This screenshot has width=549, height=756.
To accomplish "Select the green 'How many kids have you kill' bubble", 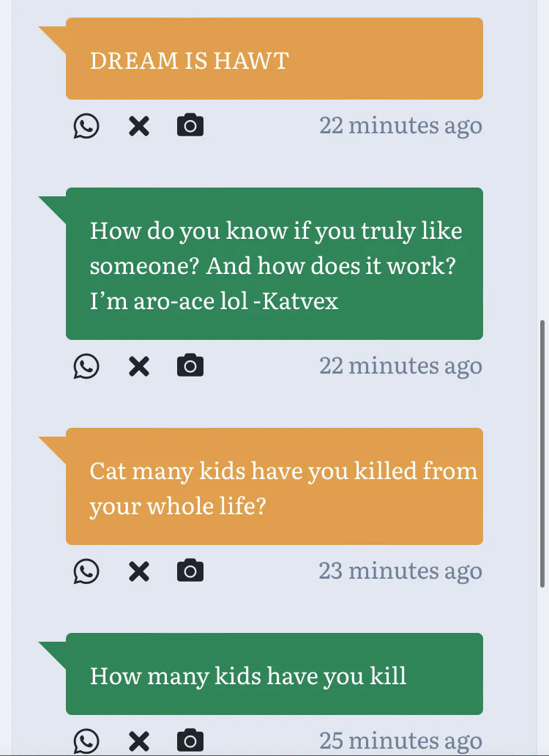I will click(x=274, y=674).
